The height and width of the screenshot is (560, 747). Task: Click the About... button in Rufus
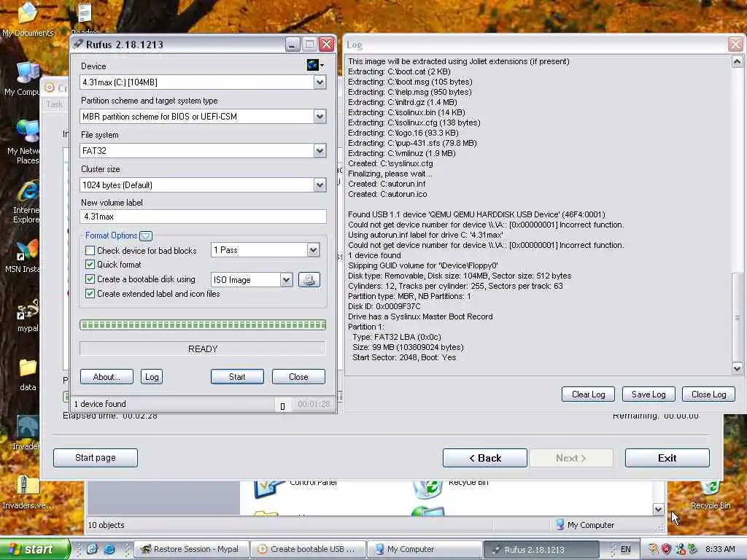click(107, 377)
